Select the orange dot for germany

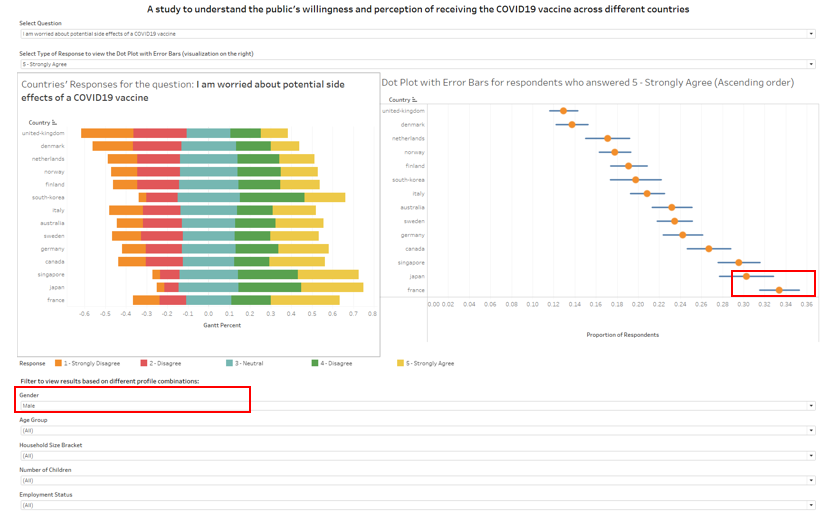(683, 235)
